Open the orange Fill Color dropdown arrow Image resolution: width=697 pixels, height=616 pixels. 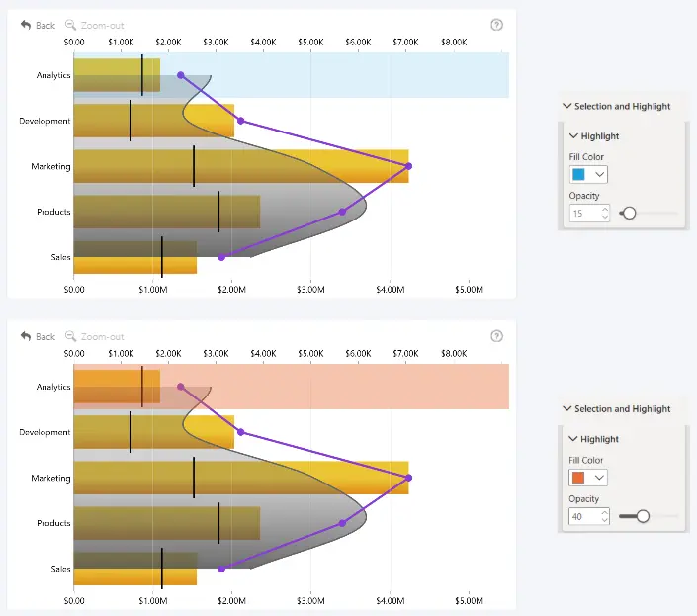(599, 478)
